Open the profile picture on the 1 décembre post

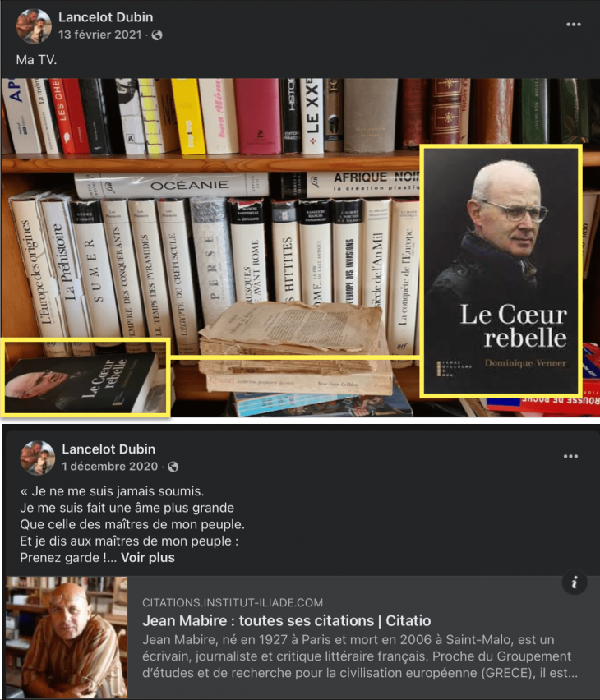pos(38,458)
